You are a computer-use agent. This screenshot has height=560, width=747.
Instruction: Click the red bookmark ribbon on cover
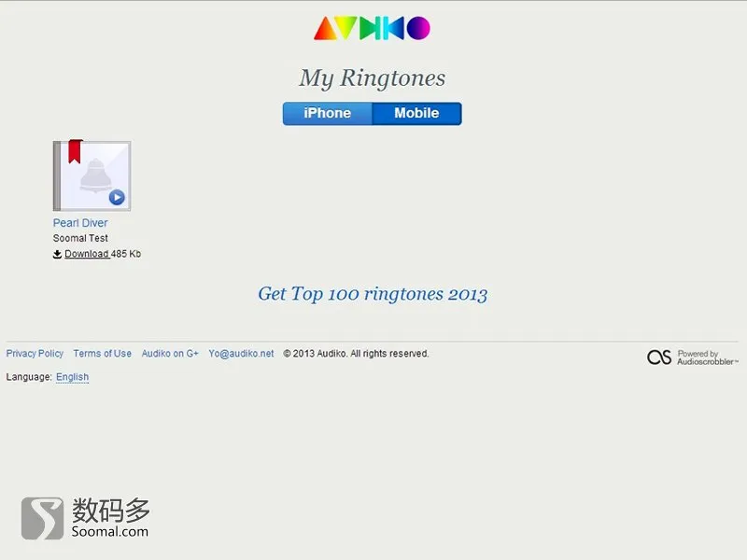click(x=76, y=151)
